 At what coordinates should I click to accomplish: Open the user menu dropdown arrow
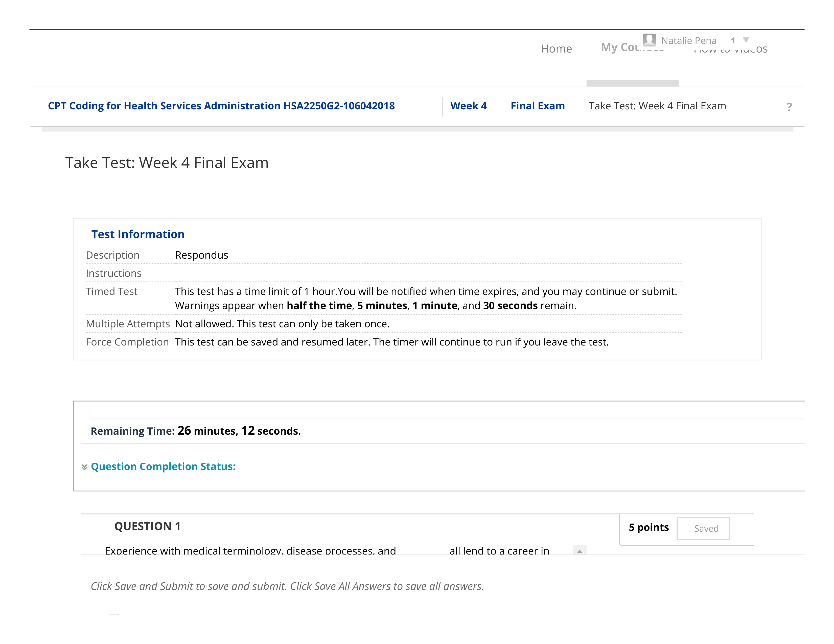[x=746, y=40]
